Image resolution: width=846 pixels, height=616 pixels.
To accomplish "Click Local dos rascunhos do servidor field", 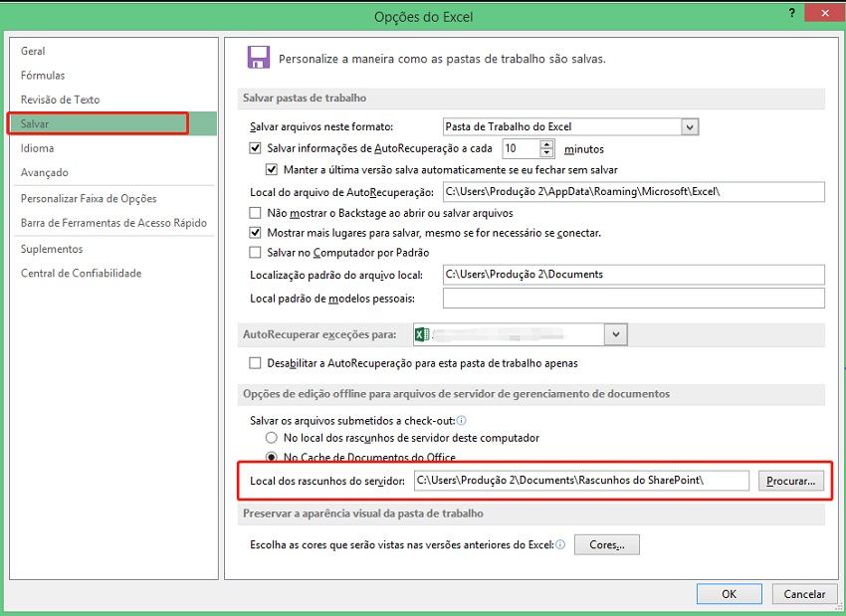I will (581, 481).
